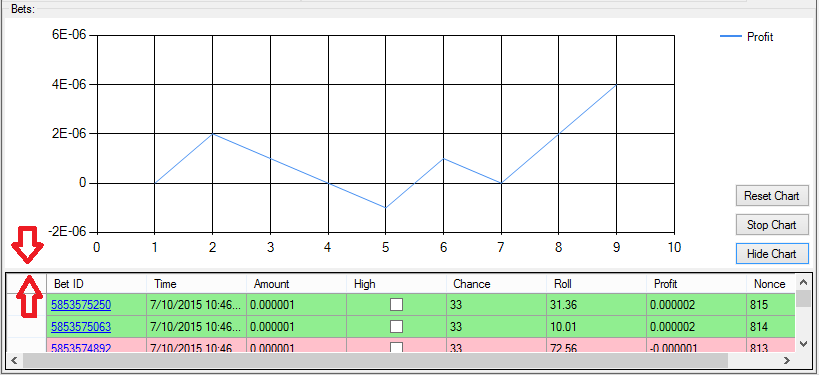Select Time cell of bet 5853575250
Viewport: 819px width, 375px height.
(196, 304)
